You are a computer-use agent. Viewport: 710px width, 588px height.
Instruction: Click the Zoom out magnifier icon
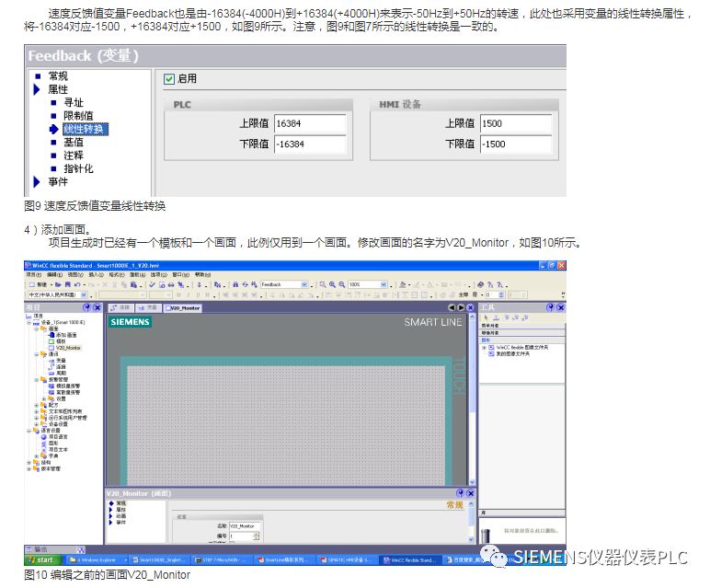[342, 284]
